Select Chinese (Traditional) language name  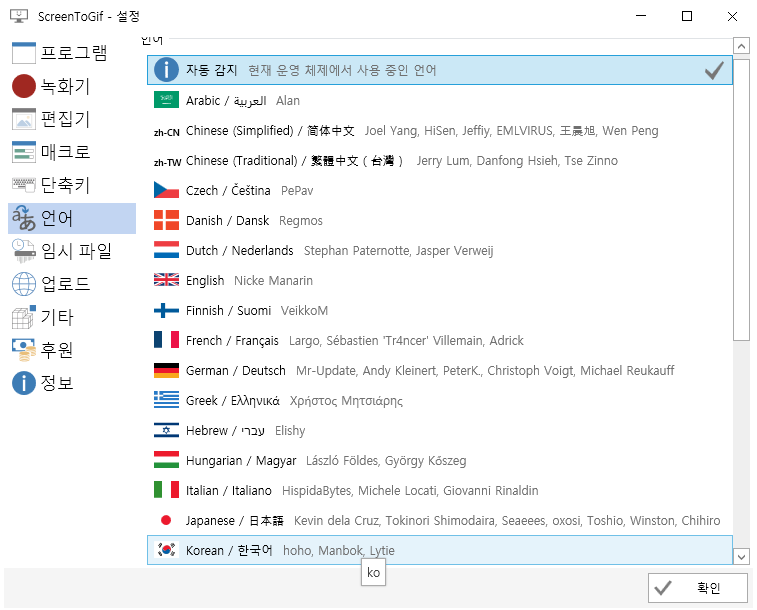[x=294, y=161]
